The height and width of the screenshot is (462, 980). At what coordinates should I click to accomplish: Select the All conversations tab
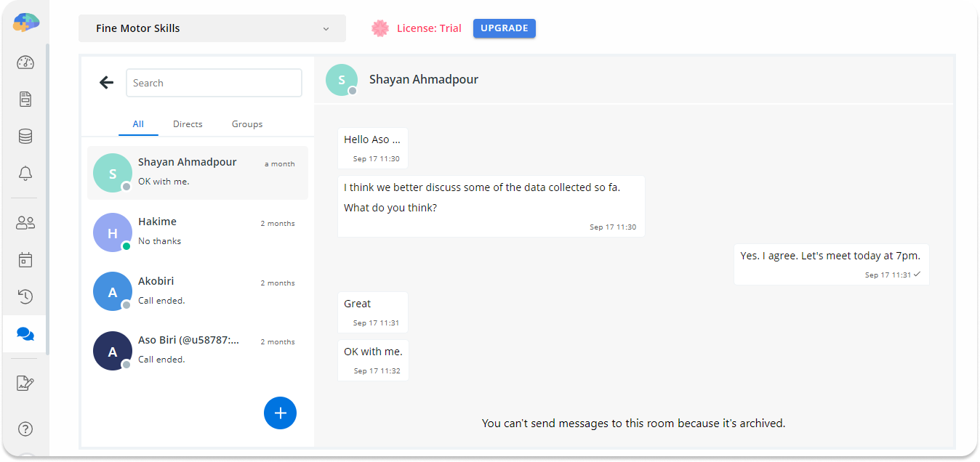[138, 123]
